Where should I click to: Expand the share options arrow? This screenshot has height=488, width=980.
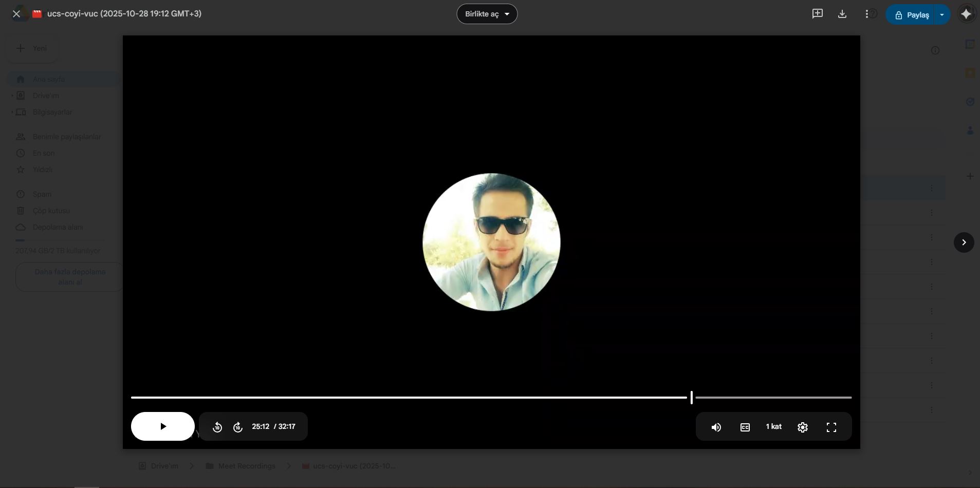(x=941, y=15)
